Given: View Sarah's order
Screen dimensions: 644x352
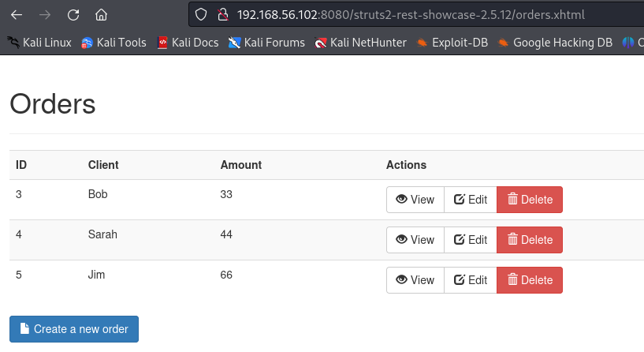Looking at the screenshot, I should coord(415,240).
